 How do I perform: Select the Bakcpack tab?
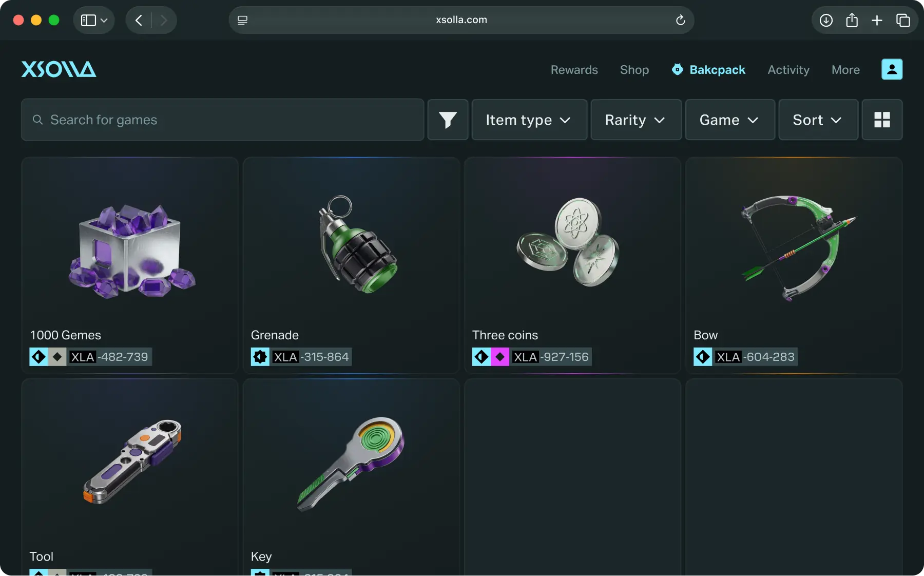click(x=708, y=70)
